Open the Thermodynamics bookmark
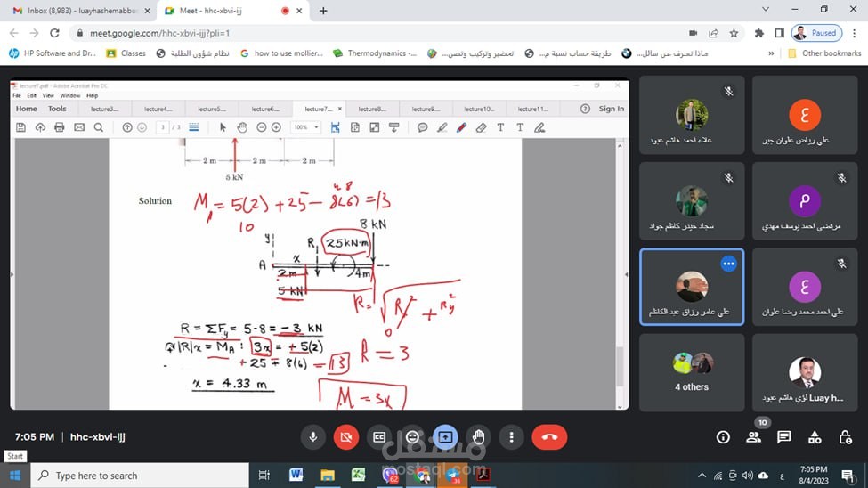Viewport: 868px width, 488px height. click(x=375, y=53)
